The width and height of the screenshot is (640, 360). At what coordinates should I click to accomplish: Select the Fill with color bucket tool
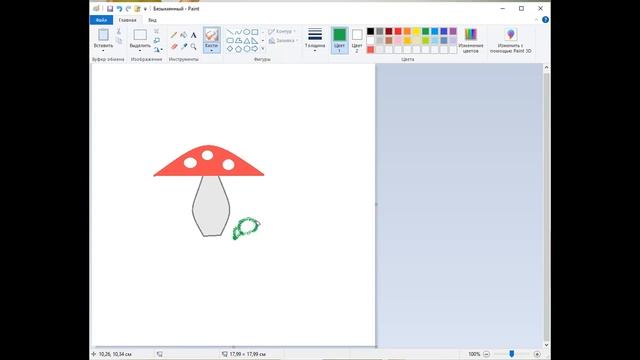[184, 35]
